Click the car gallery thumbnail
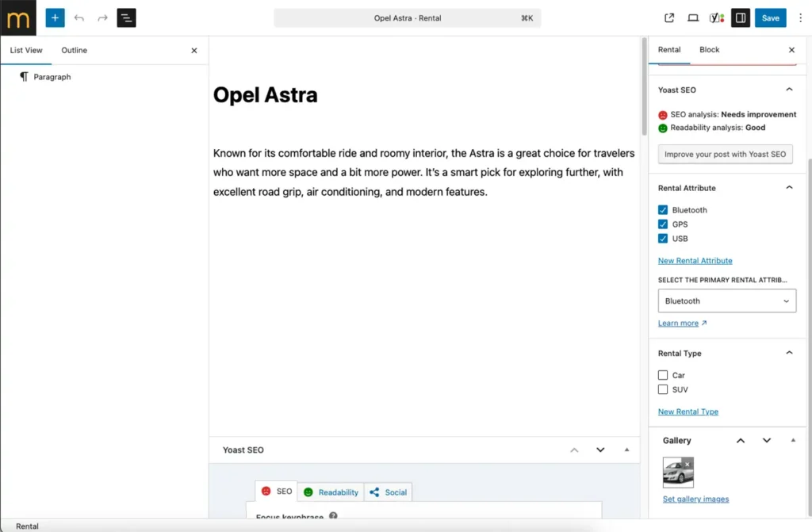This screenshot has width=812, height=532. [x=677, y=473]
